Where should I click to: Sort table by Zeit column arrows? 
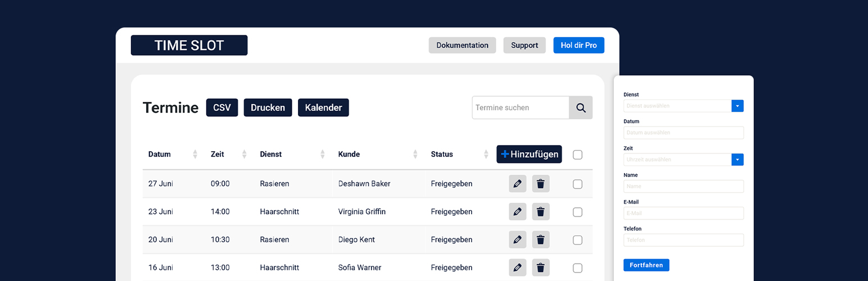coord(244,154)
